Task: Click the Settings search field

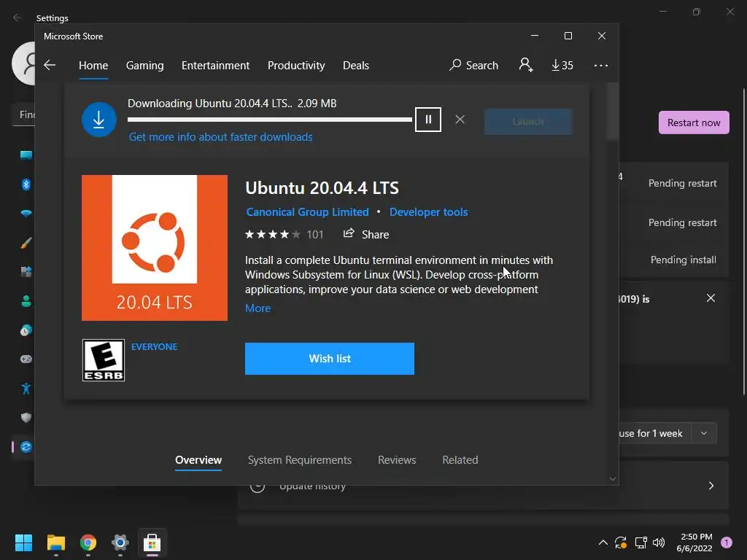Action: (23, 114)
